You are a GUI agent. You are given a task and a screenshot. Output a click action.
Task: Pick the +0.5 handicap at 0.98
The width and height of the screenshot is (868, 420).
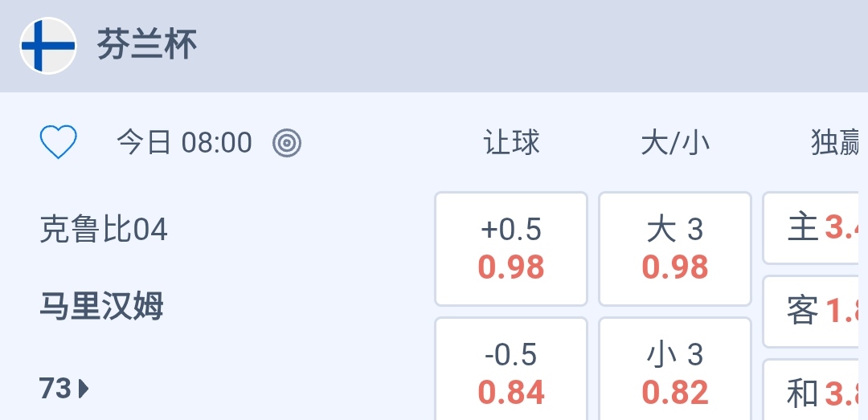(511, 249)
